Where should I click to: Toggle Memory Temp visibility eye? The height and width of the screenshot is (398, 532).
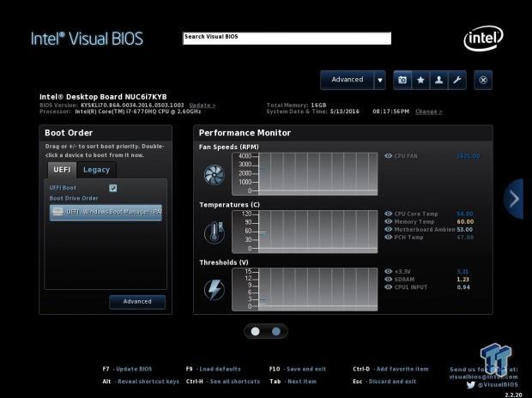click(388, 221)
